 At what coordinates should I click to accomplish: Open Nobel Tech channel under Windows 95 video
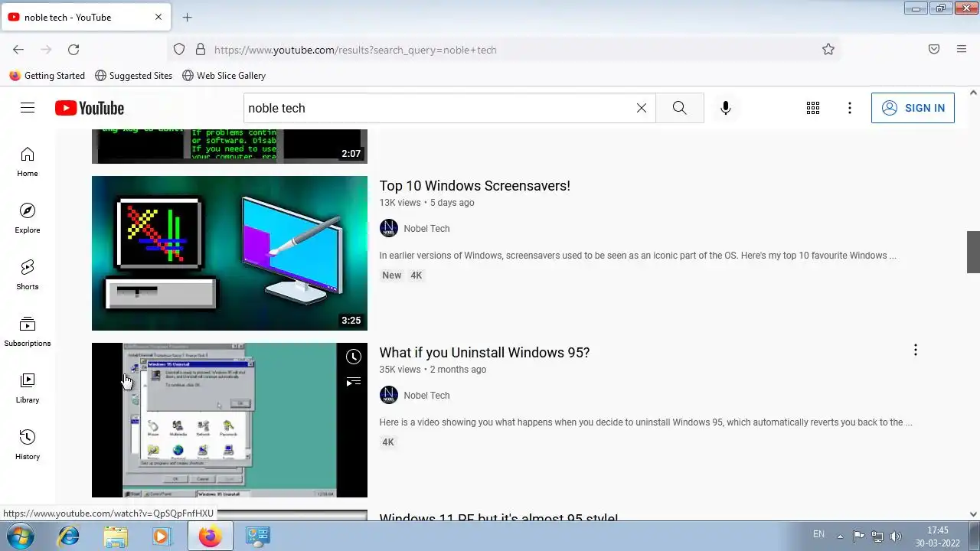[426, 396]
